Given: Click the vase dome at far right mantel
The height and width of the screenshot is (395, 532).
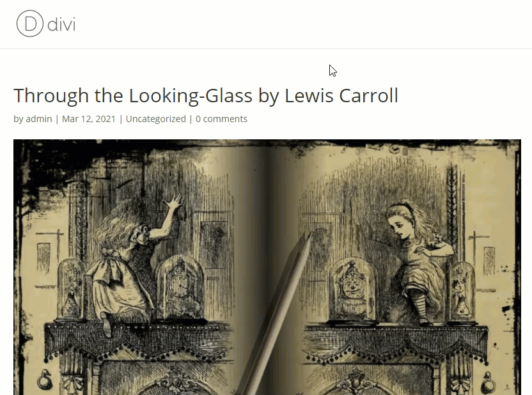Looking at the screenshot, I should pyautogui.click(x=462, y=291).
